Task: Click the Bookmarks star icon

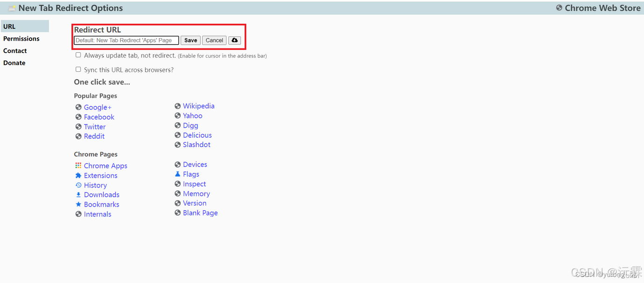Action: pos(78,204)
